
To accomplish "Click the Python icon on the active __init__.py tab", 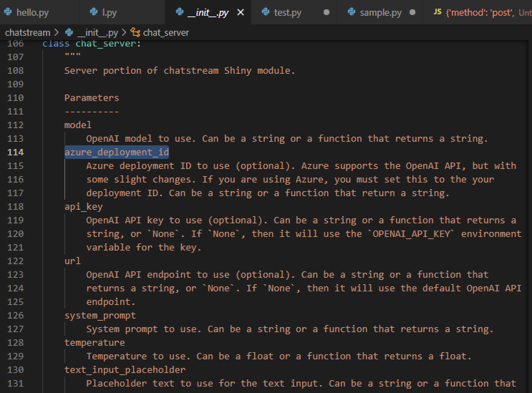I will 179,12.
